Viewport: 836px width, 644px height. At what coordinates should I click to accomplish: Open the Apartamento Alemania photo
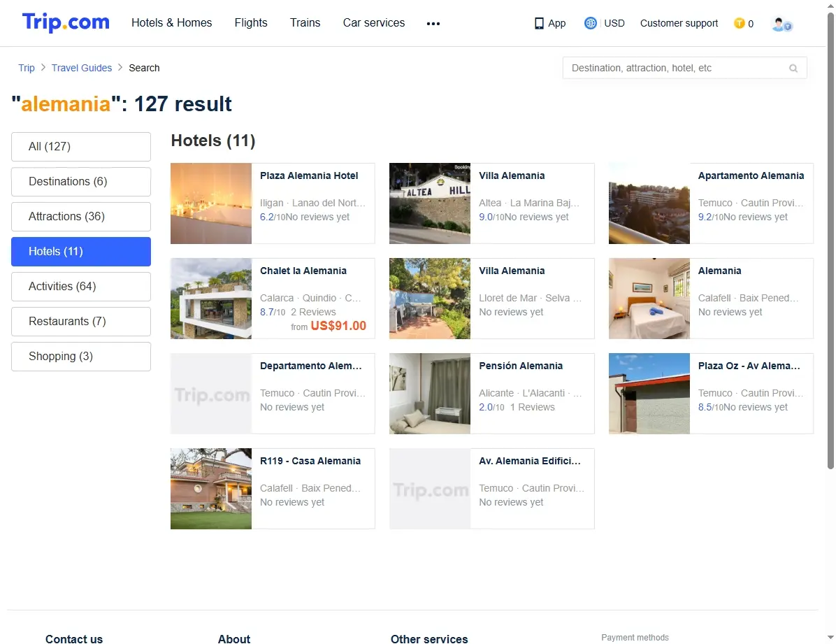649,203
